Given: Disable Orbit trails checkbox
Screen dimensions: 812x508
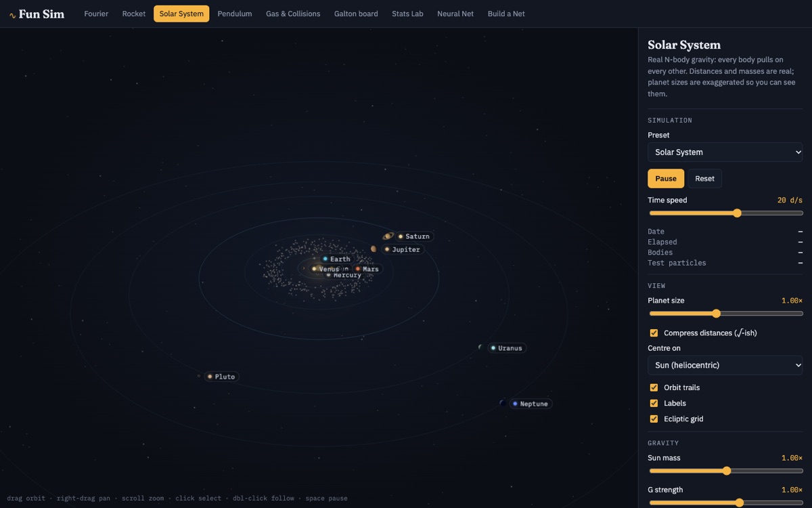Looking at the screenshot, I should pos(654,387).
